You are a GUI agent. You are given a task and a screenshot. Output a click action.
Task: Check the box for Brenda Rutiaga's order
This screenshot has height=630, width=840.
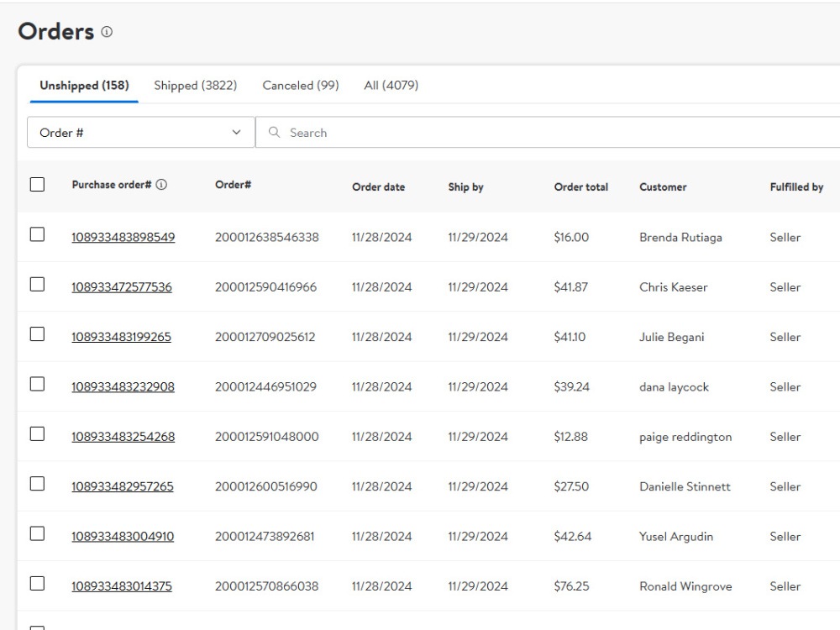pyautogui.click(x=38, y=234)
